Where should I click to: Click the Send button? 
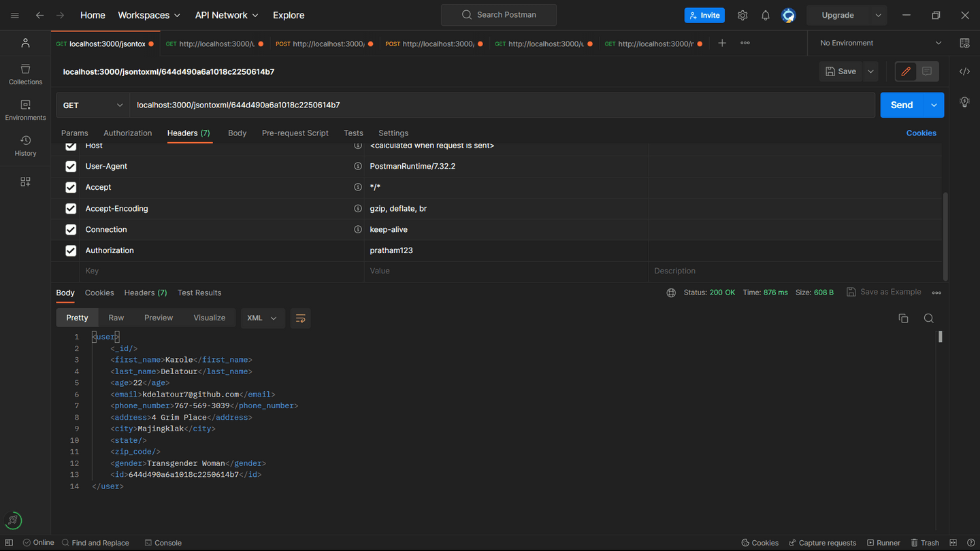(x=902, y=105)
